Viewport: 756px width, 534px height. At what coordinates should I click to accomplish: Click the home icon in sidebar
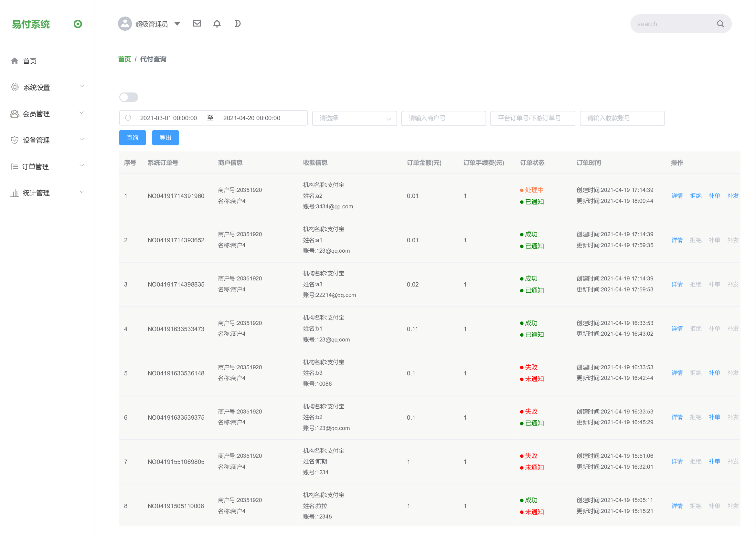click(x=15, y=61)
